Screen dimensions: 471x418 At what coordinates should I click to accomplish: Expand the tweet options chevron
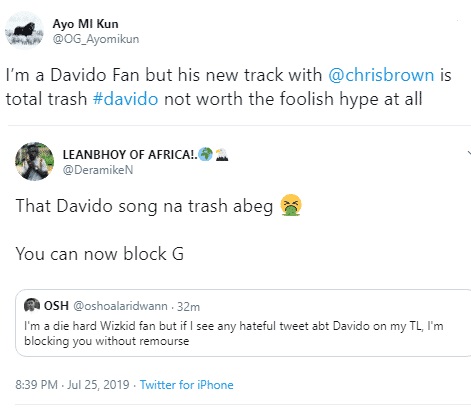coord(468,153)
